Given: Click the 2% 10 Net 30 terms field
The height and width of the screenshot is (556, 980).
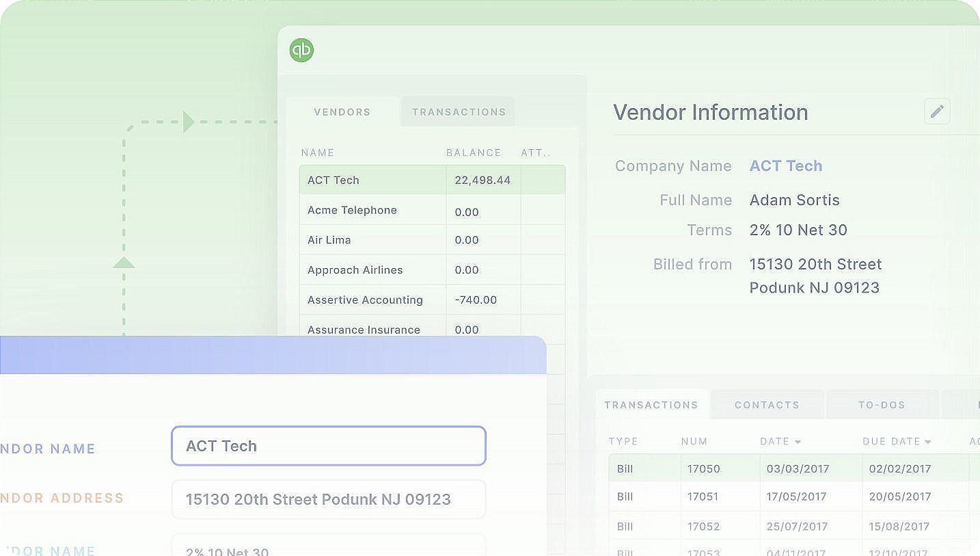Looking at the screenshot, I should 328,547.
